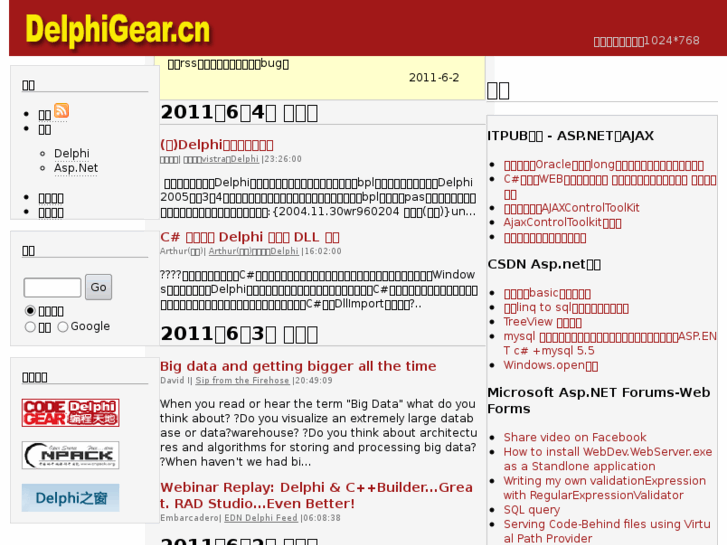The image size is (727, 545).
Task: Open the linq to sql link
Action: [x=566, y=308]
